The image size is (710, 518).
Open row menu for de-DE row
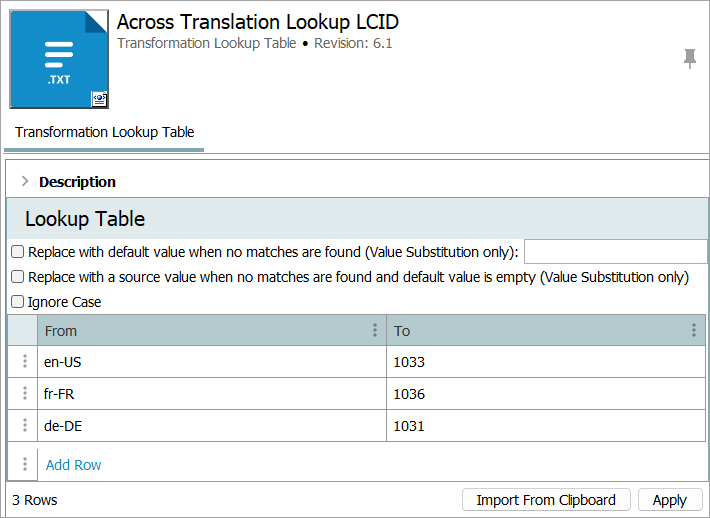[24, 426]
